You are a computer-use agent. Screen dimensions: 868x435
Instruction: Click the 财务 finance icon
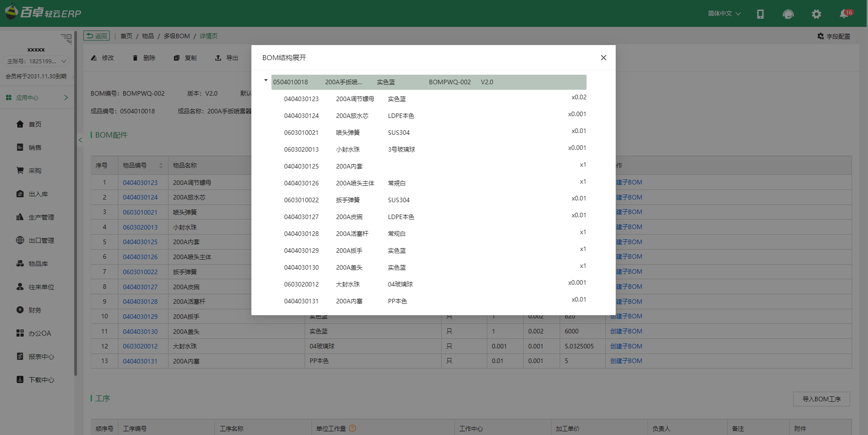(x=20, y=310)
